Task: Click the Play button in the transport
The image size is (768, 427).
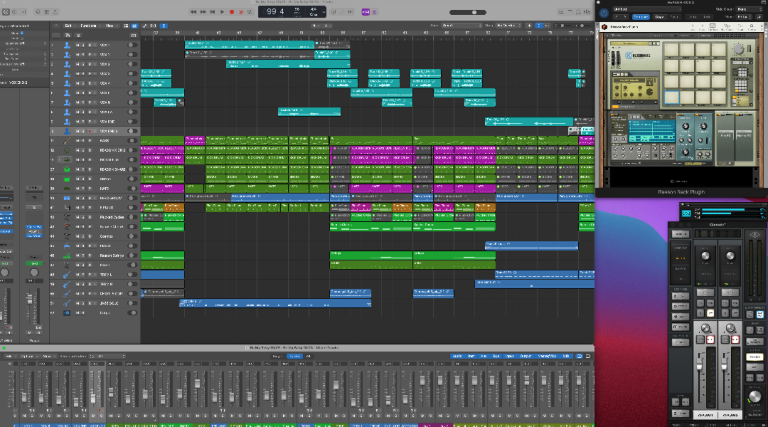Action: (222, 12)
